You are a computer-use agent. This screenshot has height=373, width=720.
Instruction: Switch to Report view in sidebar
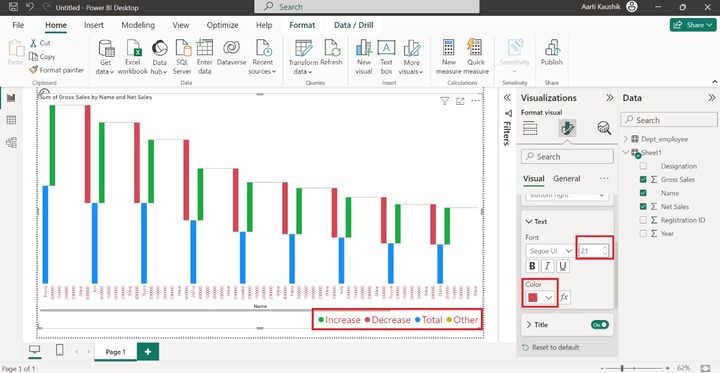click(x=11, y=97)
